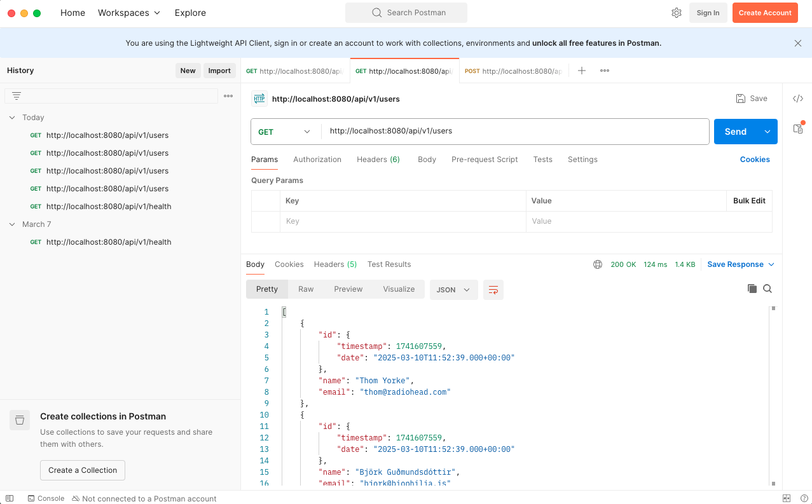Open the Workspaces dropdown menu

[129, 13]
